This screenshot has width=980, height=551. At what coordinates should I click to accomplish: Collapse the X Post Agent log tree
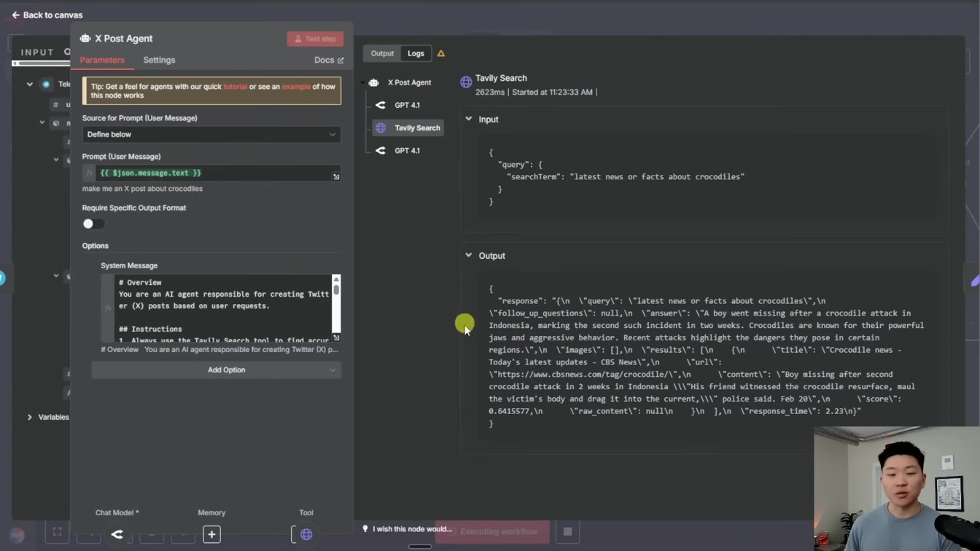[363, 82]
